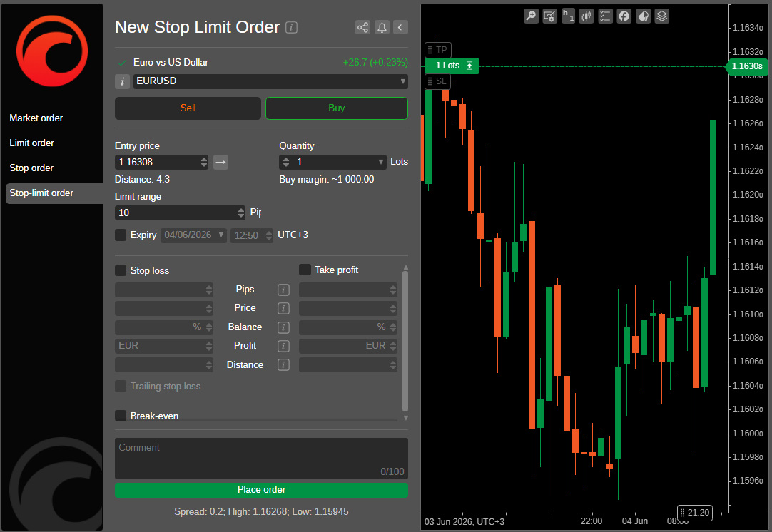Tick the Trailing stop loss checkbox
This screenshot has height=532, width=772.
coord(121,386)
